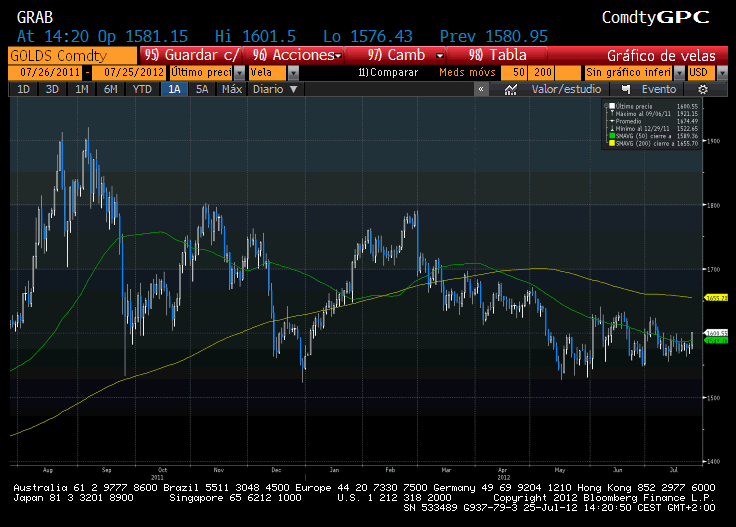The height and width of the screenshot is (527, 736).
Task: Expand Sin gráfico inferior dropdown arrow
Action: point(679,73)
